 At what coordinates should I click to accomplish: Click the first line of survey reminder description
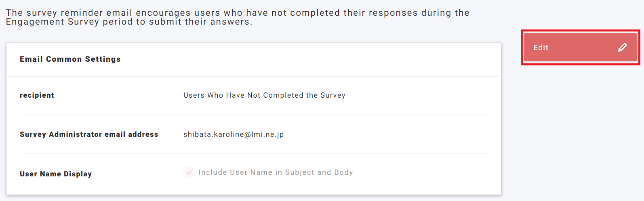click(238, 13)
